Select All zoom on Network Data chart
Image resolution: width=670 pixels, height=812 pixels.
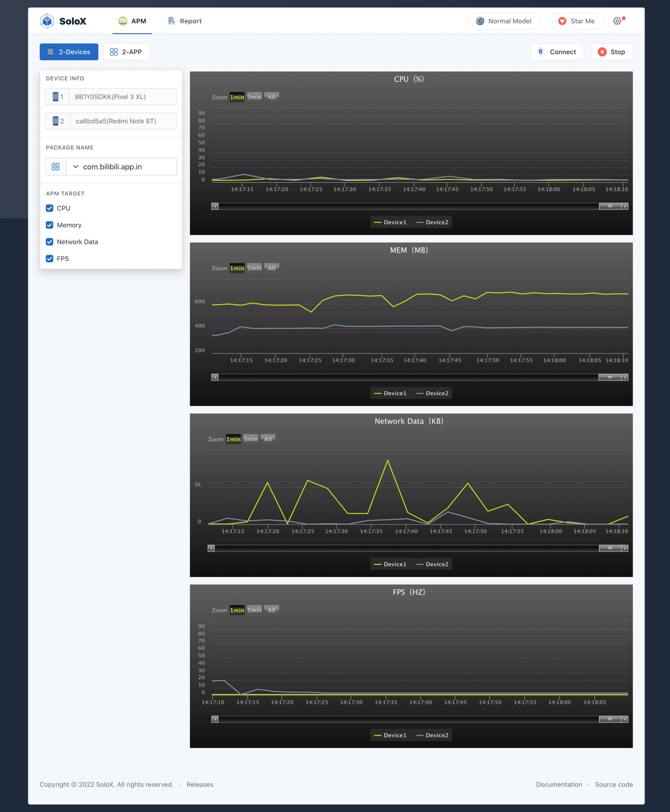tap(268, 439)
